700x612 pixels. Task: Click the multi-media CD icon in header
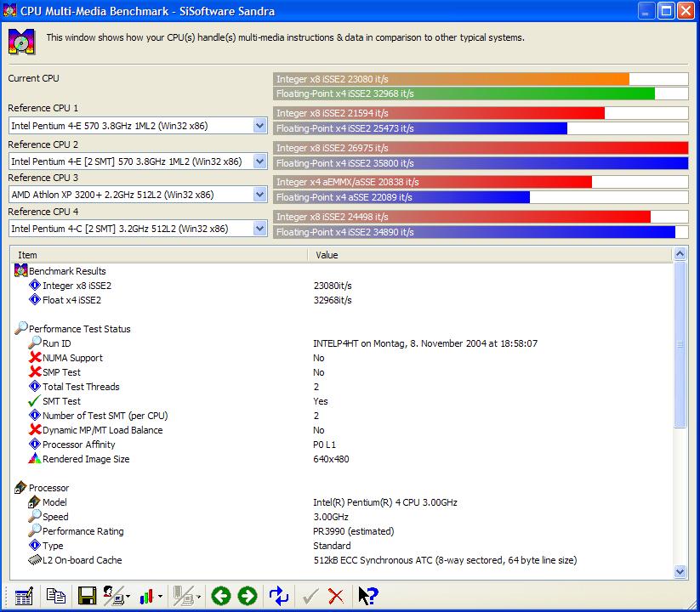[21, 42]
